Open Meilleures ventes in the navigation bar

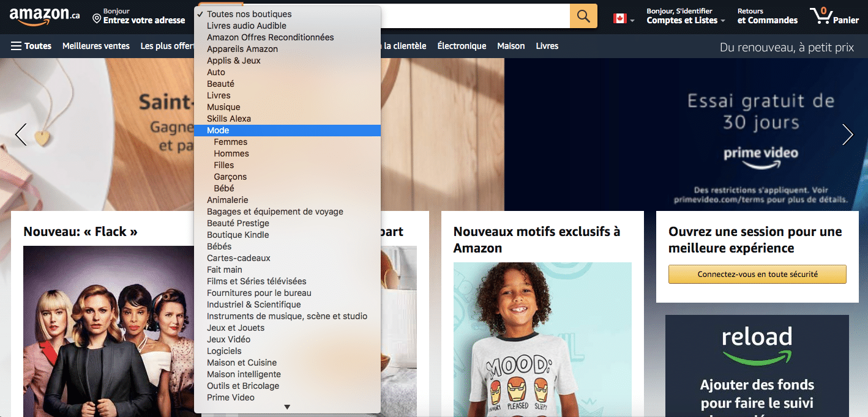[x=96, y=46]
